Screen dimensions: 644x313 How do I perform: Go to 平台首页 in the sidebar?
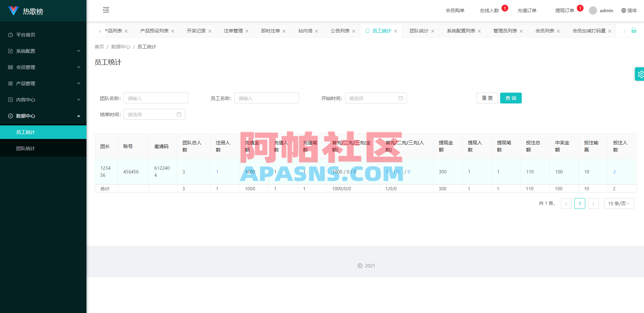(x=43, y=35)
